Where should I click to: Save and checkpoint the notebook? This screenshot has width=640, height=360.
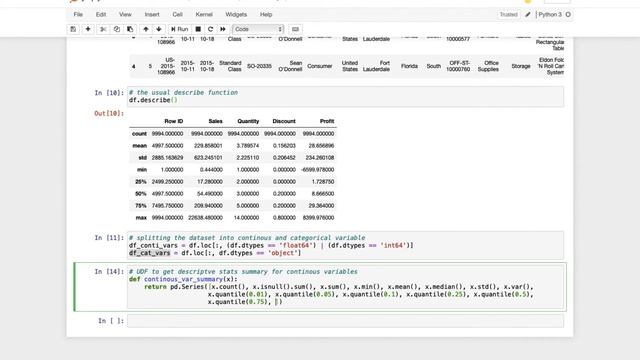click(73, 29)
